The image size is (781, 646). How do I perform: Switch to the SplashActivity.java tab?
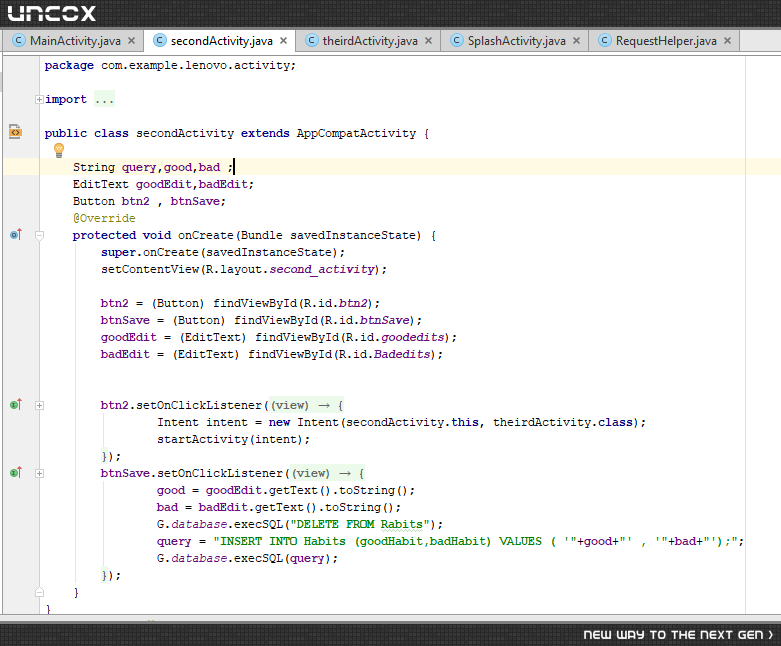point(515,41)
